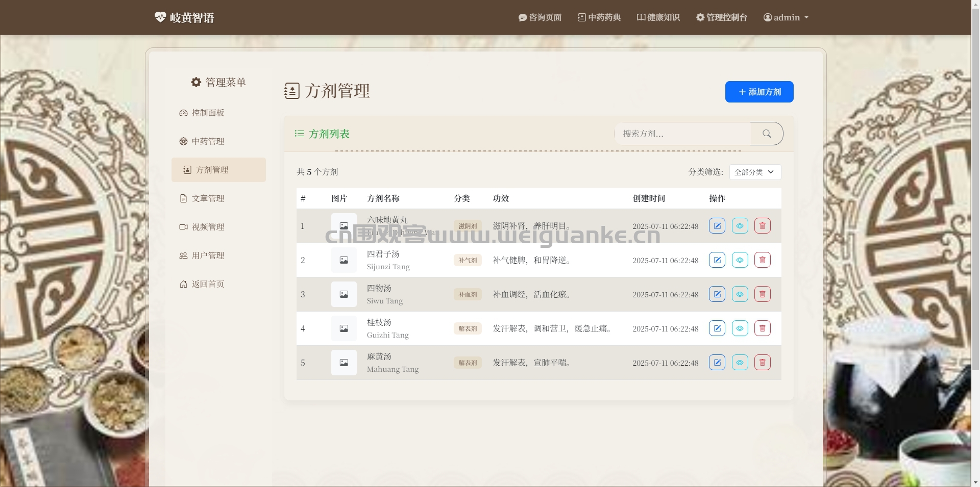The height and width of the screenshot is (487, 980).
Task: Click Sijunzi Tang subtitle text
Action: tap(388, 267)
